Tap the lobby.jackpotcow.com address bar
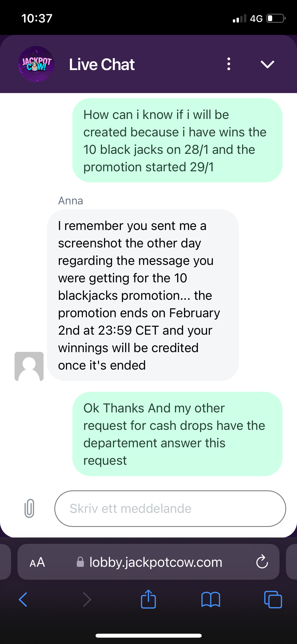This screenshot has width=297, height=644. 156,562
